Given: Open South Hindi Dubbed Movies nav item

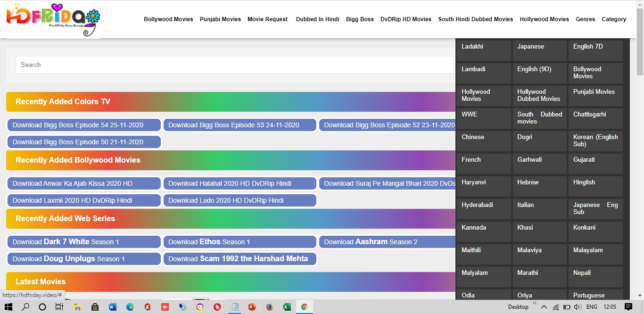Looking at the screenshot, I should click(x=476, y=19).
